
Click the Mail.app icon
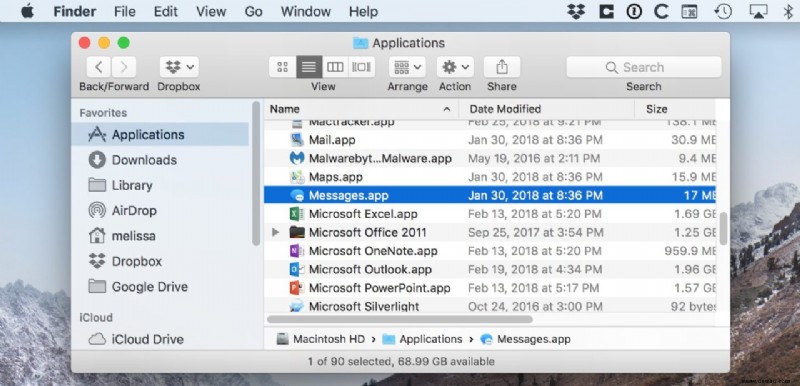click(x=297, y=140)
